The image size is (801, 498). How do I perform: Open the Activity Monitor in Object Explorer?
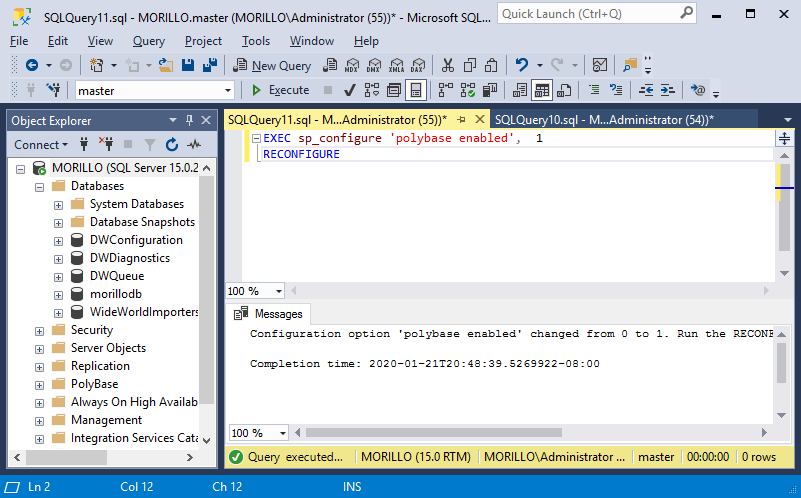[x=194, y=145]
